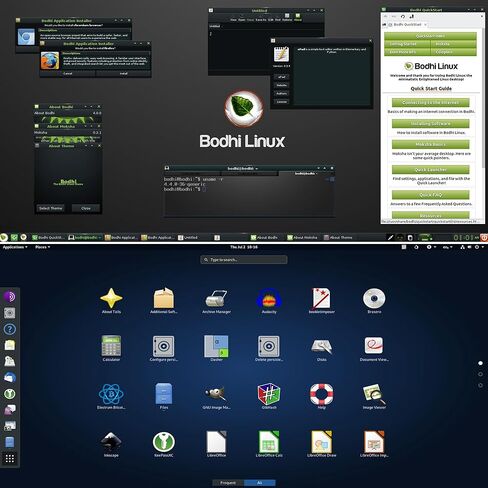Screen dimensions: 488x488
Task: Expand Bodhi QuickStart tab dropdown arrow
Action: coord(425,25)
